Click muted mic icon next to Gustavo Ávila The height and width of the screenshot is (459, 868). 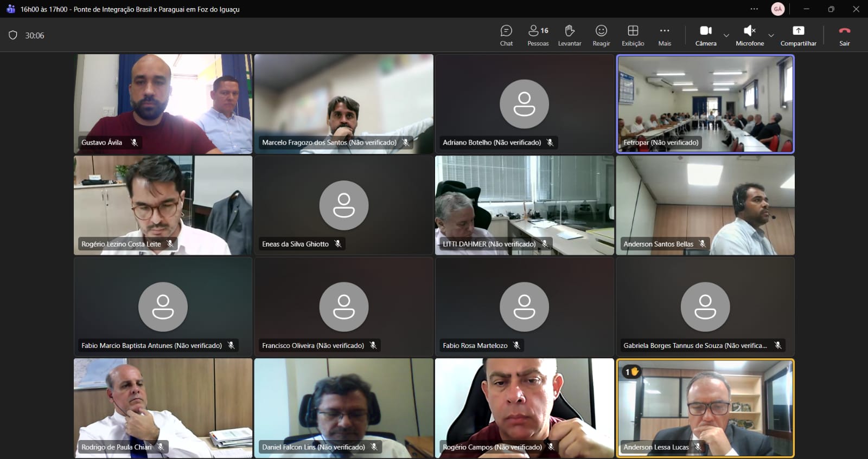point(134,143)
